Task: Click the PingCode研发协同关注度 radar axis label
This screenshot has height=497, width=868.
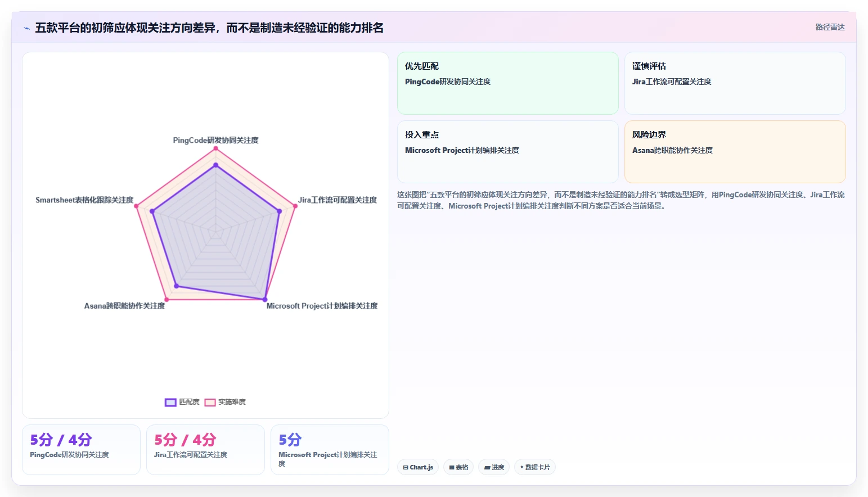Action: [215, 140]
